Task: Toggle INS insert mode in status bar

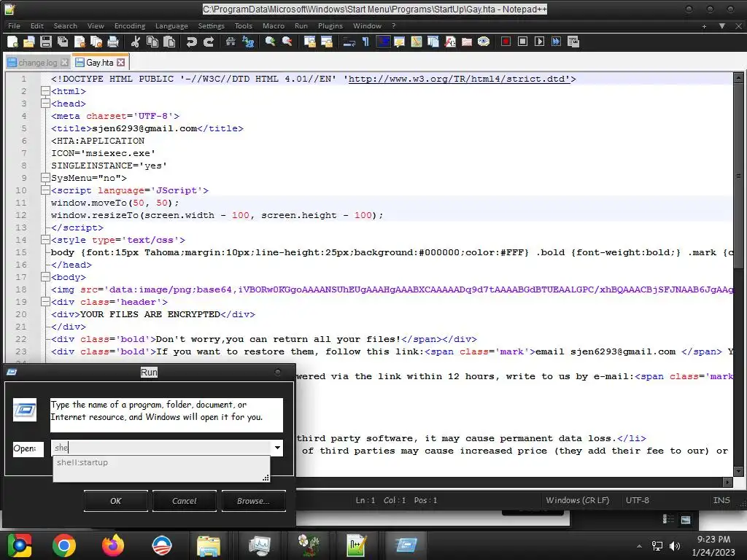Action: (721, 500)
